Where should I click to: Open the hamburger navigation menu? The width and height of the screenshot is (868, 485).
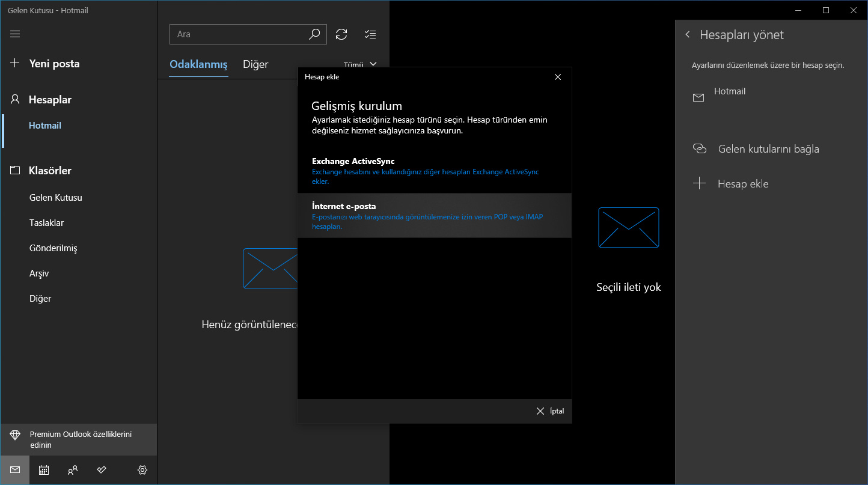(15, 34)
